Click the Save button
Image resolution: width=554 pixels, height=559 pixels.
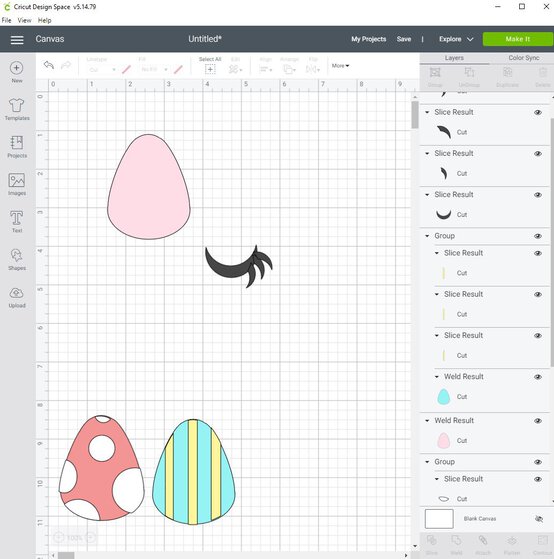[404, 39]
